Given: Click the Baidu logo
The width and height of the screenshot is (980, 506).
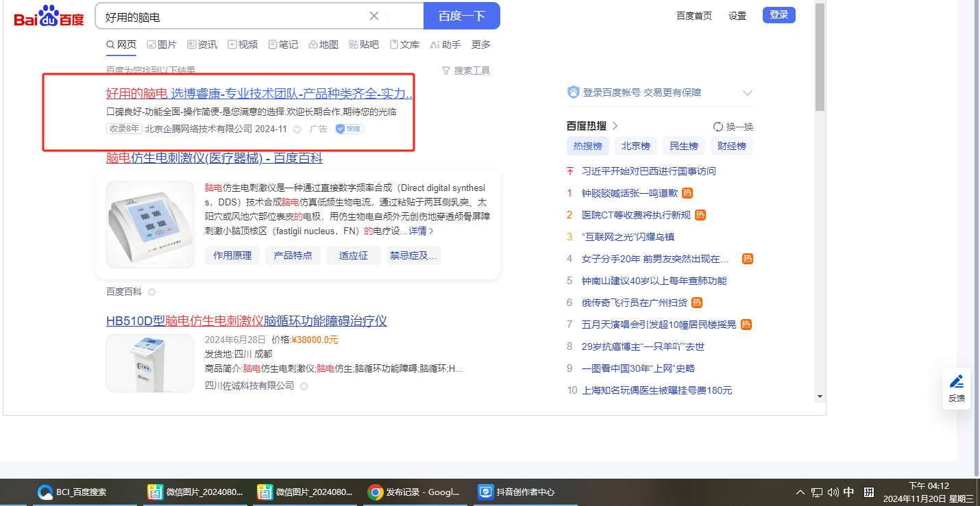Looking at the screenshot, I should tap(49, 16).
